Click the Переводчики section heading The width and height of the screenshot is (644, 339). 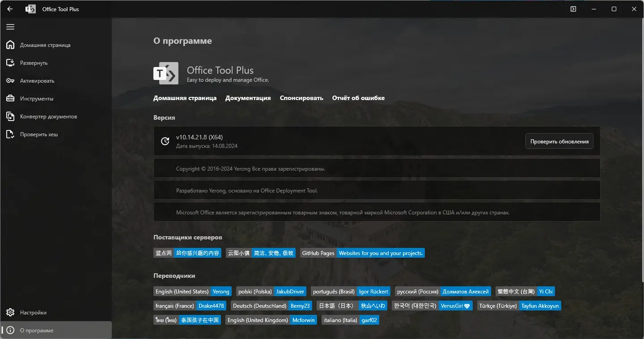[x=174, y=276]
